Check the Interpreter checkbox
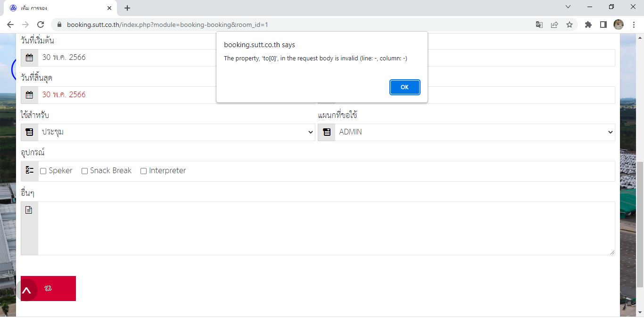The image size is (644, 318). coord(143,171)
